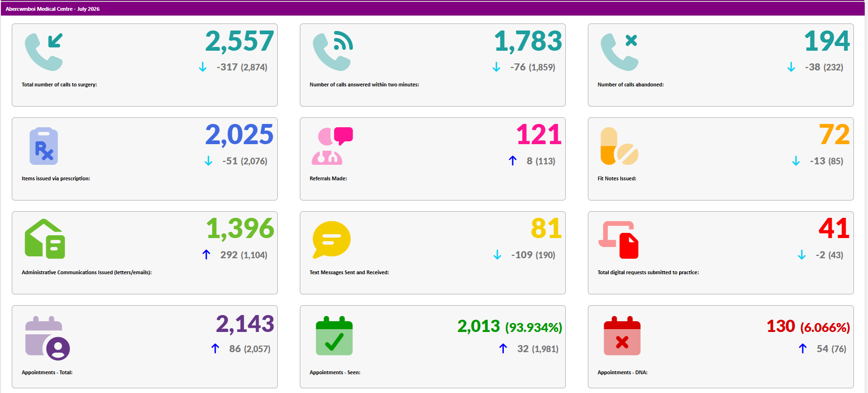Click the purple calendar person appointments icon
868x393 pixels.
47,338
